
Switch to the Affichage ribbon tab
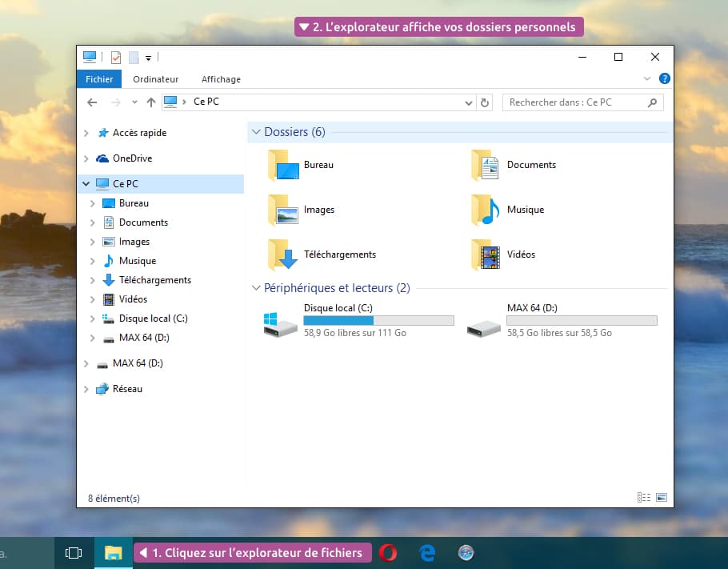pyautogui.click(x=221, y=79)
